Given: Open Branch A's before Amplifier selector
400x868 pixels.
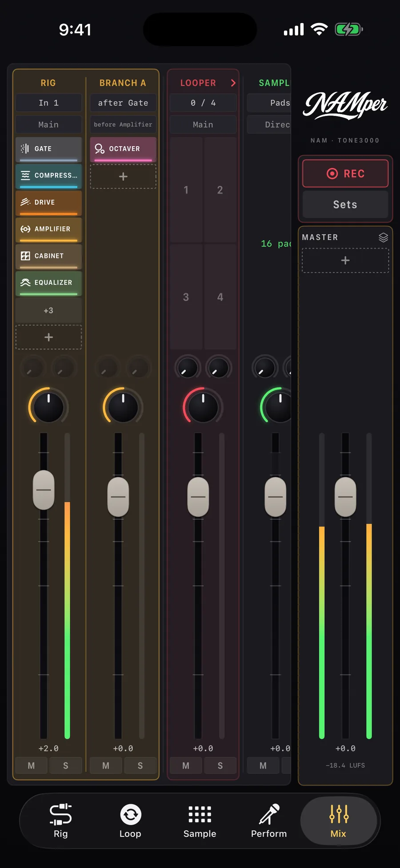Looking at the screenshot, I should [123, 125].
